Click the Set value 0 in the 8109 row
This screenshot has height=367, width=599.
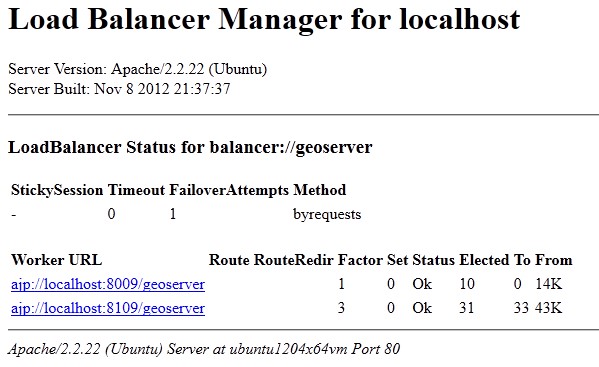(391, 308)
